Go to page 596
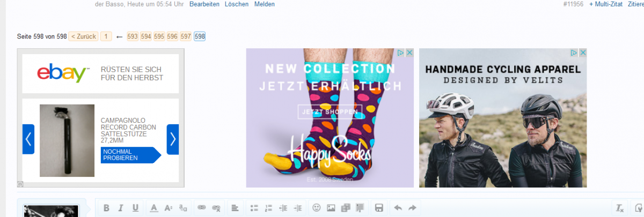644x217 pixels. pos(173,36)
